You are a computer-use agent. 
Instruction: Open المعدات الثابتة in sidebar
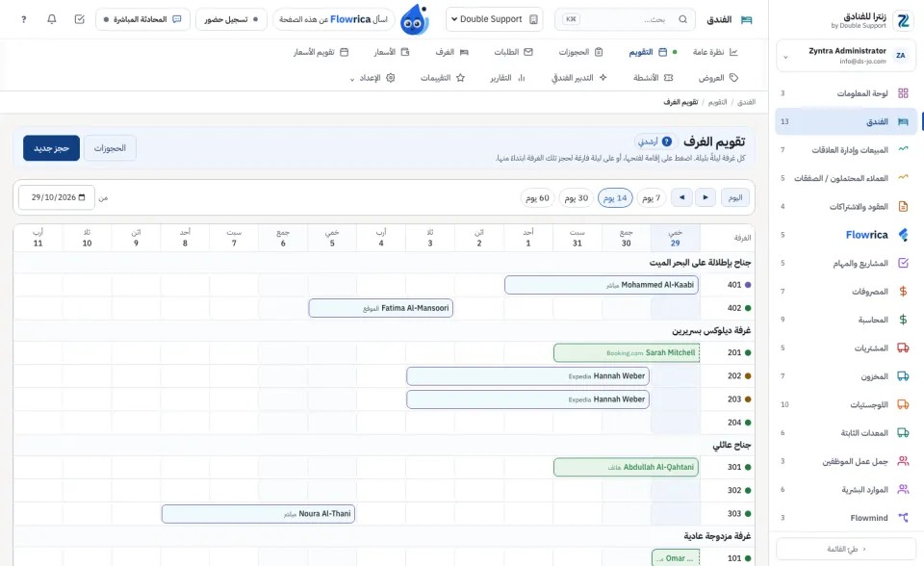pyautogui.click(x=846, y=433)
